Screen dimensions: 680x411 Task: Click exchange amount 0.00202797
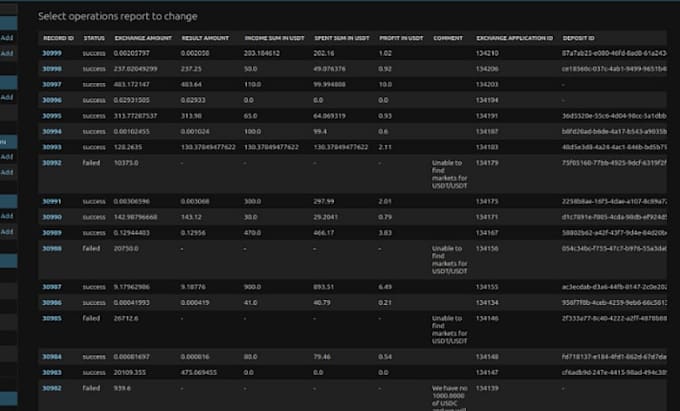coord(131,53)
